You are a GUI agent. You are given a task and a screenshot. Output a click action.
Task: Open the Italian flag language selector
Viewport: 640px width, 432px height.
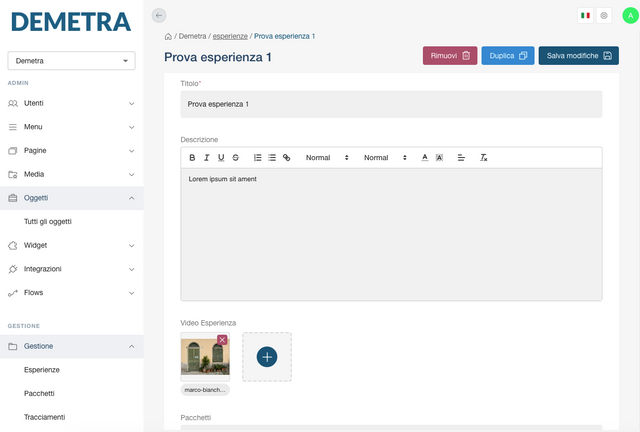[585, 15]
